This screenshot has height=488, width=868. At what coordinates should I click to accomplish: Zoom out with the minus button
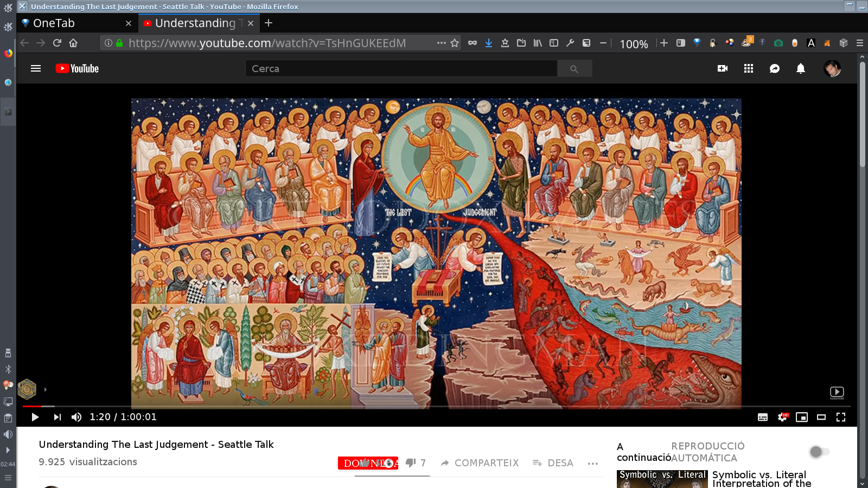(x=603, y=43)
